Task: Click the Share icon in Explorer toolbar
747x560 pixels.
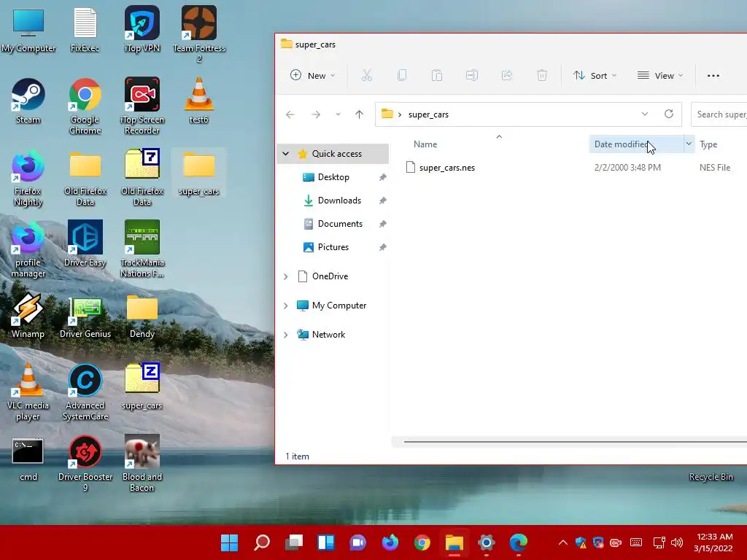Action: tap(507, 75)
